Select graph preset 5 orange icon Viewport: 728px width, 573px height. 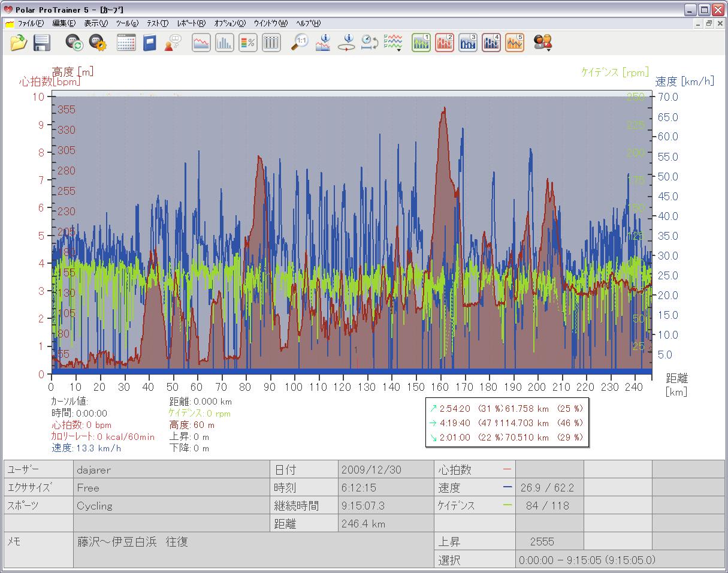tap(515, 43)
